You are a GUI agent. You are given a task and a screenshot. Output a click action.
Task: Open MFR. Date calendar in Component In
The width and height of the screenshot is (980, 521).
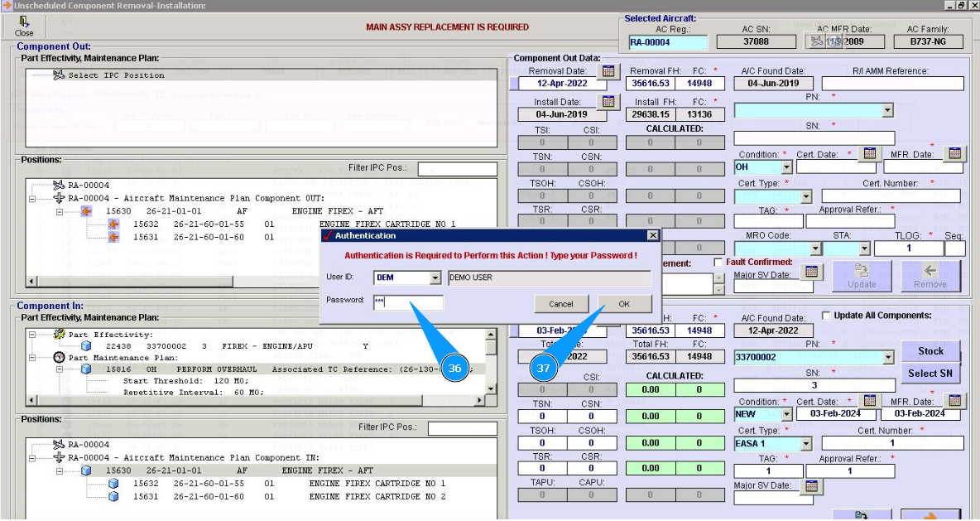[954, 400]
